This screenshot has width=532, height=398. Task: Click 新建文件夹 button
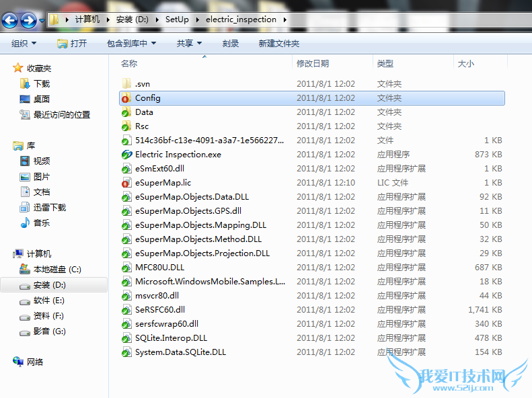[x=279, y=44]
